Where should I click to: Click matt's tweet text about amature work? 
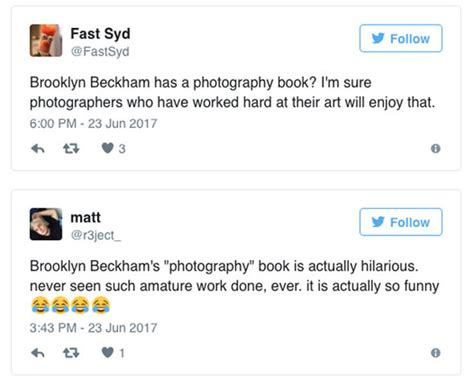click(x=234, y=286)
